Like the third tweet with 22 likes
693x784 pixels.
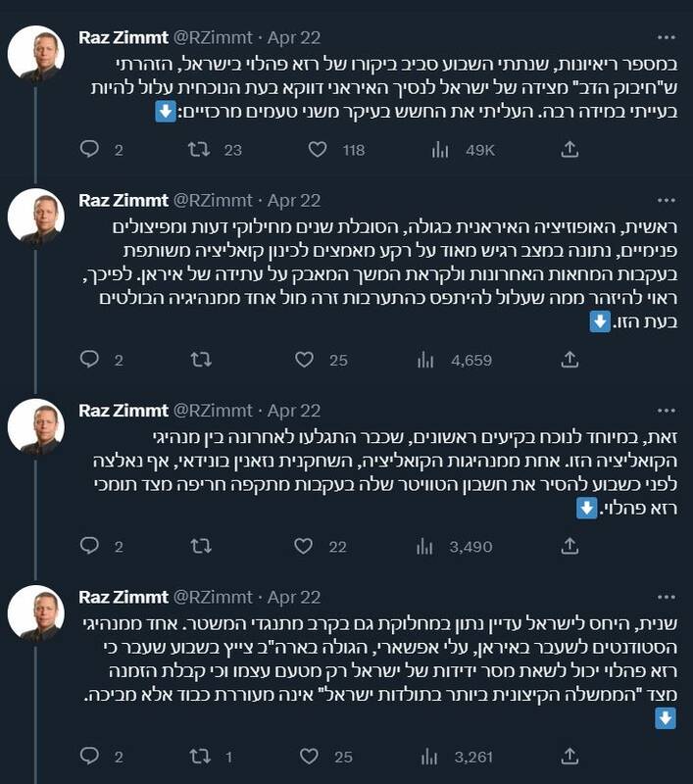(318, 548)
